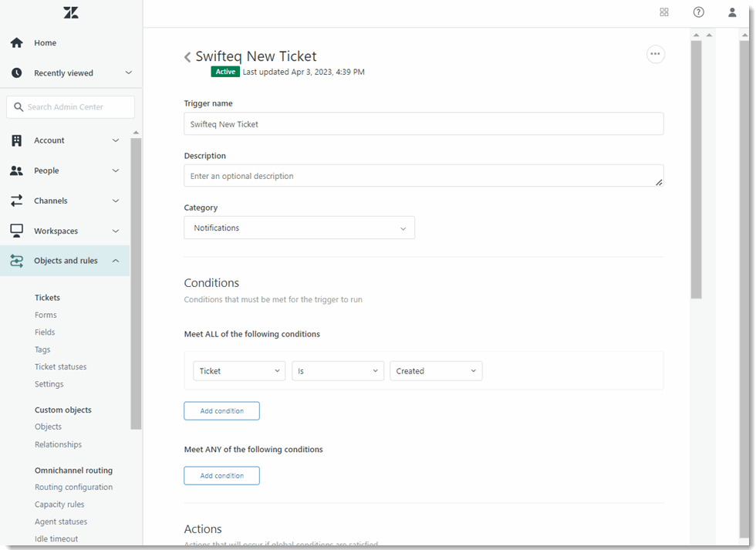Screen dimensions: 756x550
Task: Open the Created value dropdown
Action: pos(436,371)
